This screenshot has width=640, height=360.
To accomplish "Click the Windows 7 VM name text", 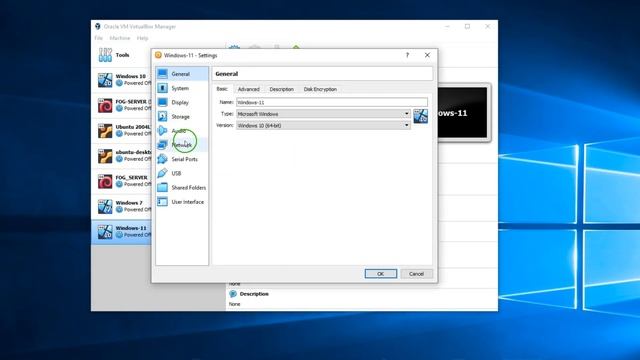I will click(x=129, y=203).
